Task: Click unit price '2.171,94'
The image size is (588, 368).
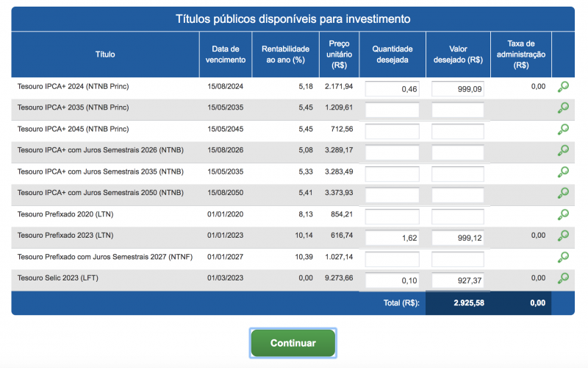Action: pos(339,86)
